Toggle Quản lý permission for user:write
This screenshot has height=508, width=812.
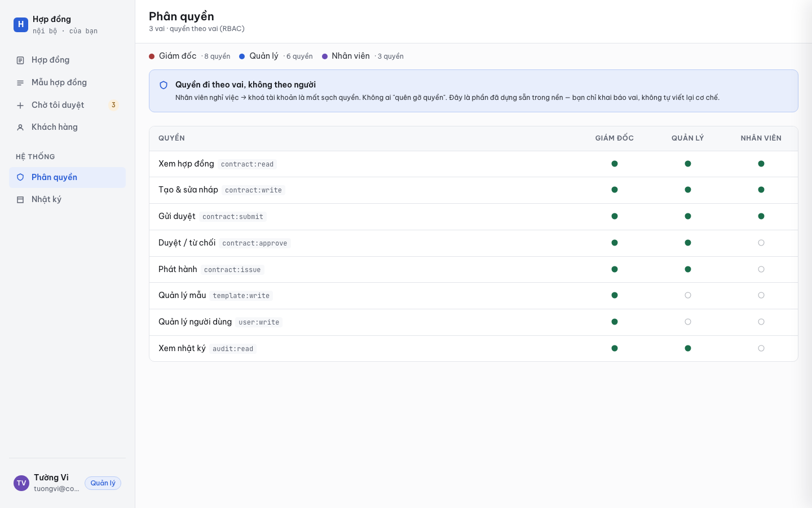click(688, 322)
